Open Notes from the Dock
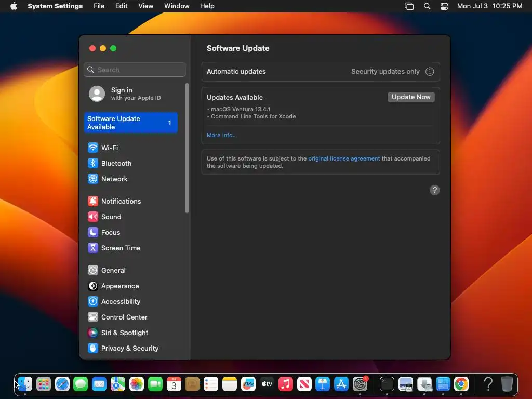 pos(230,384)
